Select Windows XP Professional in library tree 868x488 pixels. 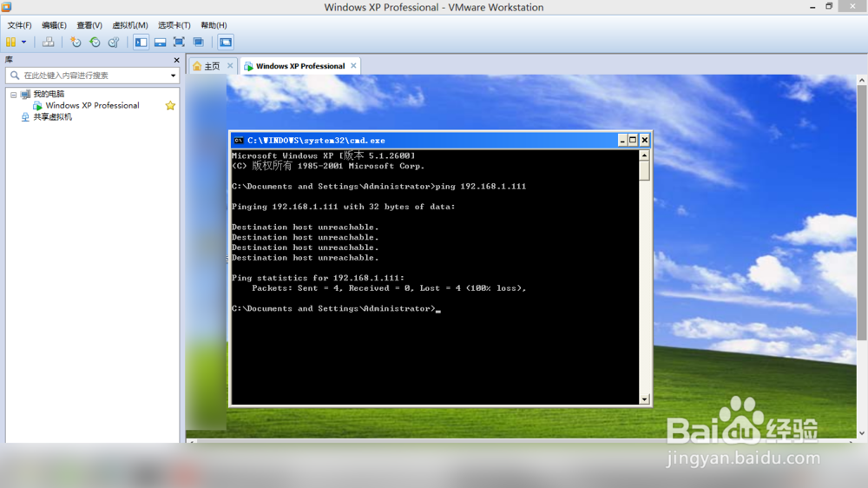coord(92,105)
